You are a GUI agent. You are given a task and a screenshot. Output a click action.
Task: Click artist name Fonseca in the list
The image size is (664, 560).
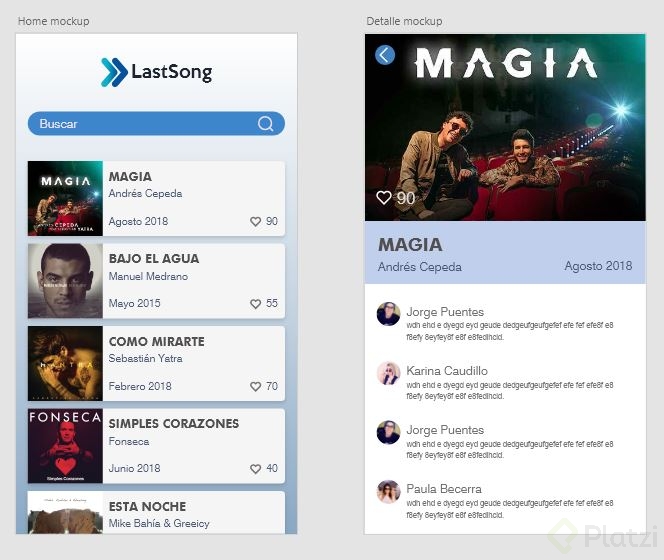click(x=129, y=441)
